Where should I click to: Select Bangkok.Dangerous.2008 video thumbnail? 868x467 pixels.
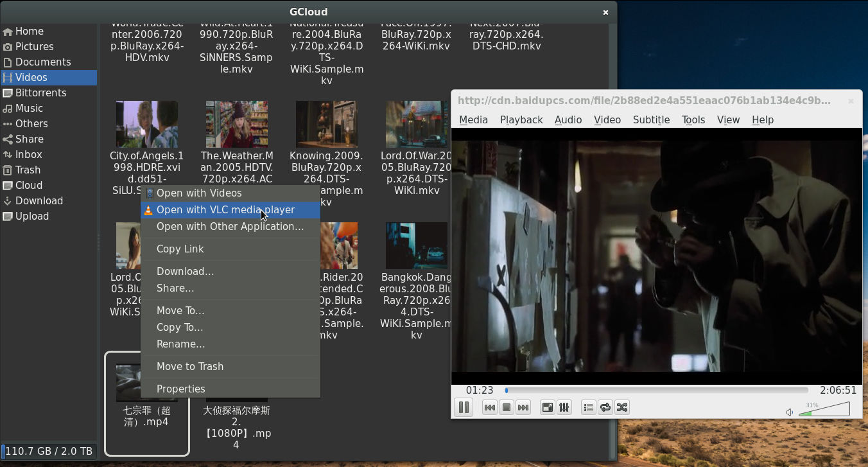(x=416, y=245)
